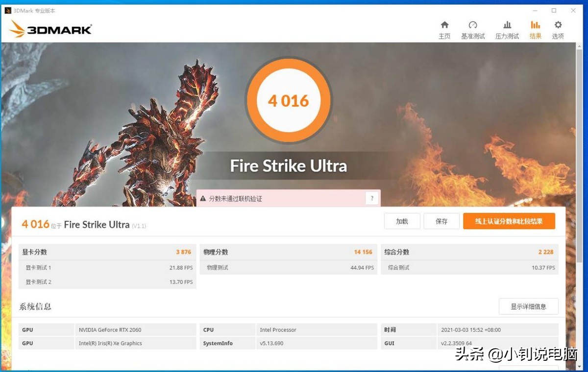
Task: Click GUI version v2.2.3509 64
Action: coord(497,343)
